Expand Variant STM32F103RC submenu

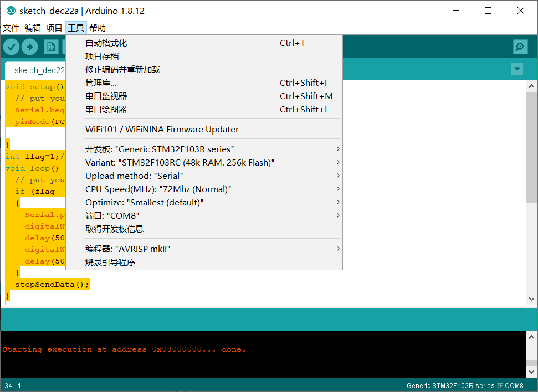pos(204,163)
